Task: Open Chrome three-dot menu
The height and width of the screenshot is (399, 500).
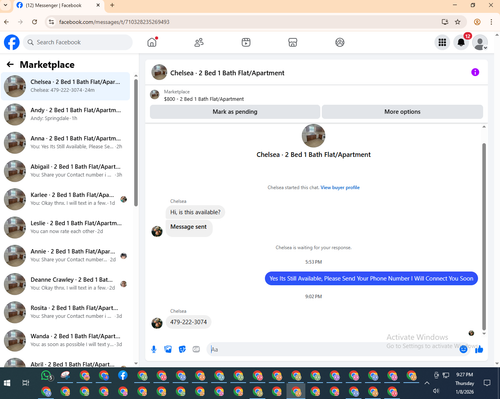Action: [x=491, y=22]
